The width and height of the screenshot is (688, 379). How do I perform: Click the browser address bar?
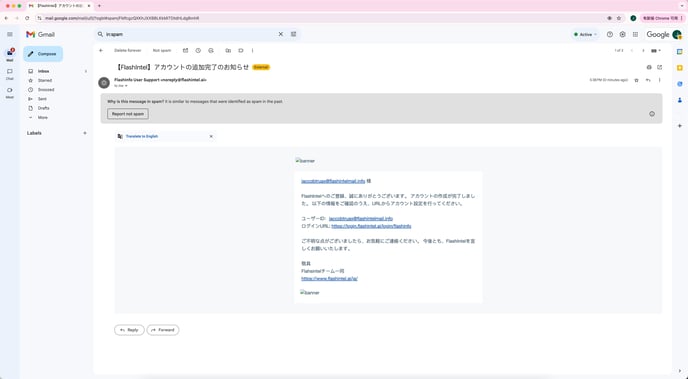click(320, 18)
